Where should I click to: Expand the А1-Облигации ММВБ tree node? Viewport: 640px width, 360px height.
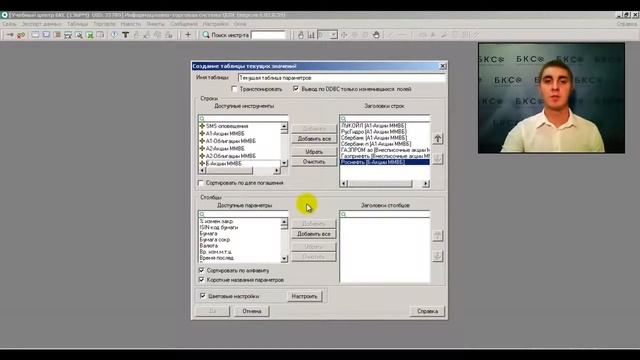coord(202,141)
